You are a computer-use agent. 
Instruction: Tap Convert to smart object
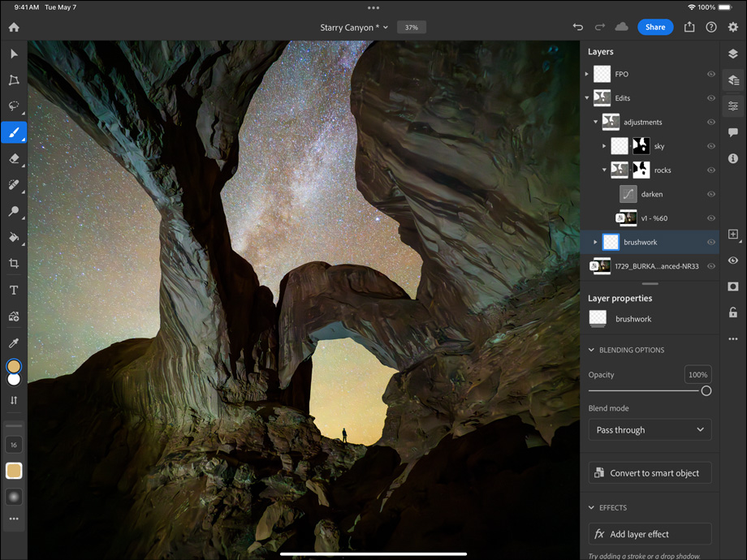point(650,472)
